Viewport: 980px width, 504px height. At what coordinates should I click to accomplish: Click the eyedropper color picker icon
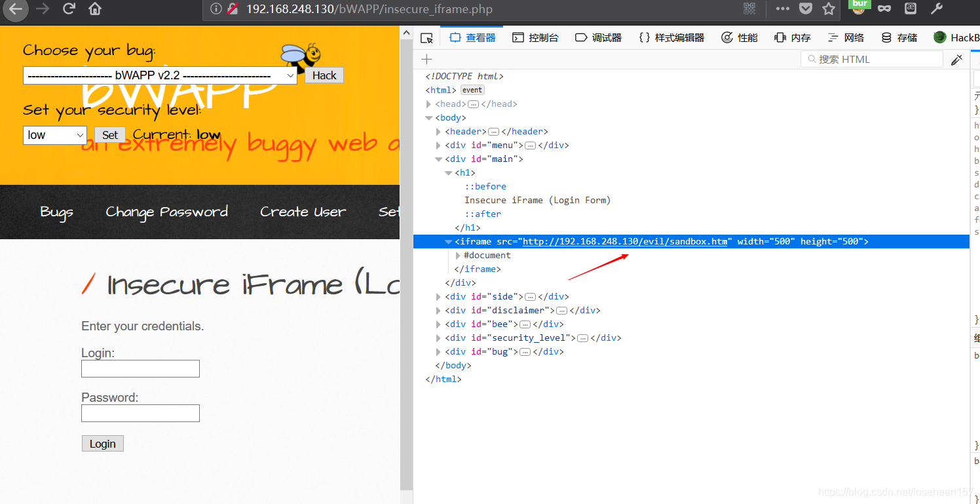(957, 60)
